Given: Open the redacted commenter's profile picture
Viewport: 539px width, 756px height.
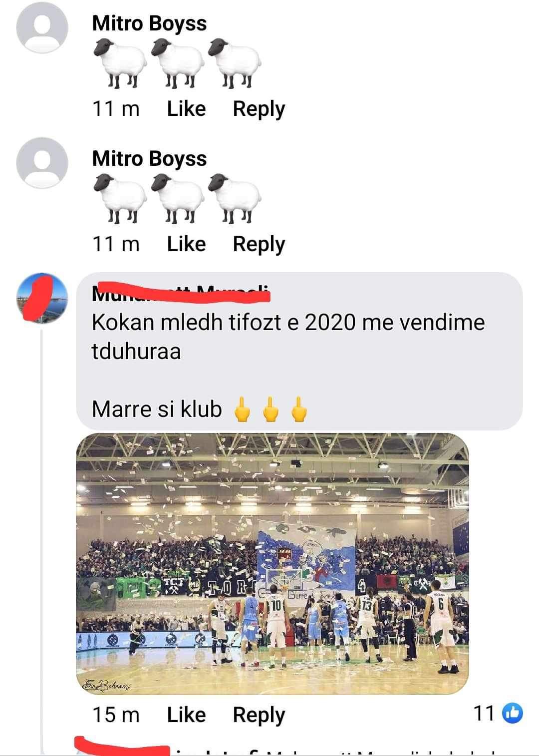Looking at the screenshot, I should tap(42, 299).
